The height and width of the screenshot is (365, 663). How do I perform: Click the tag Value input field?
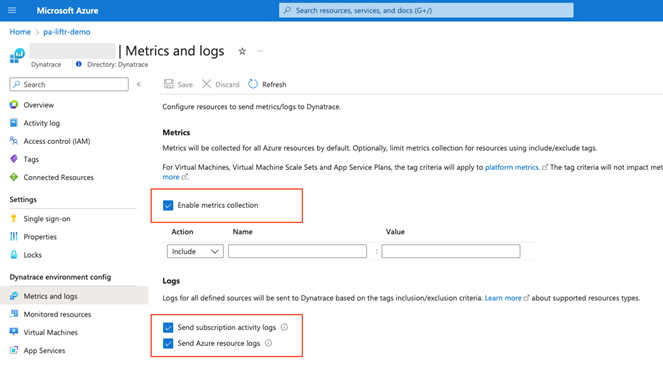pos(451,251)
